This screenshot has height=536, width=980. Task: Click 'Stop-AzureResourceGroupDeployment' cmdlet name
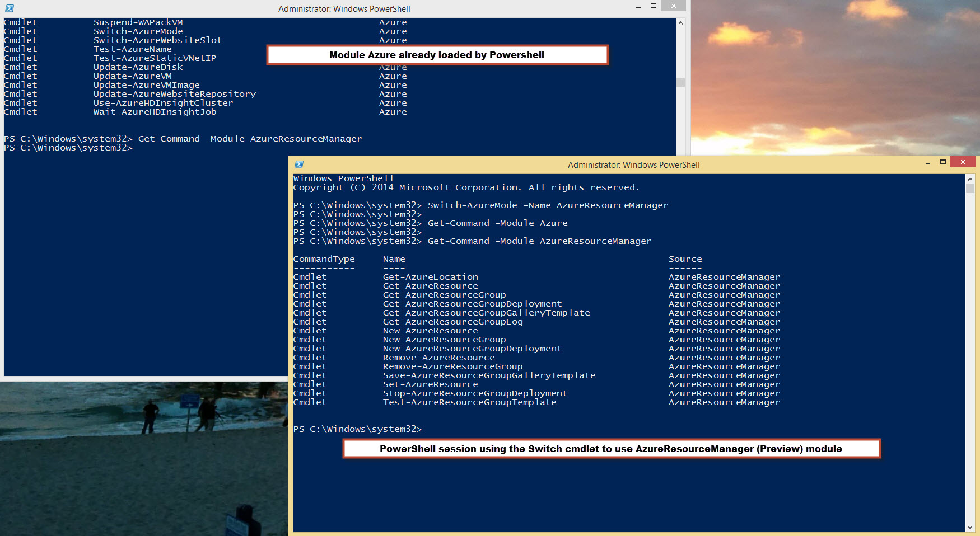[x=475, y=393]
